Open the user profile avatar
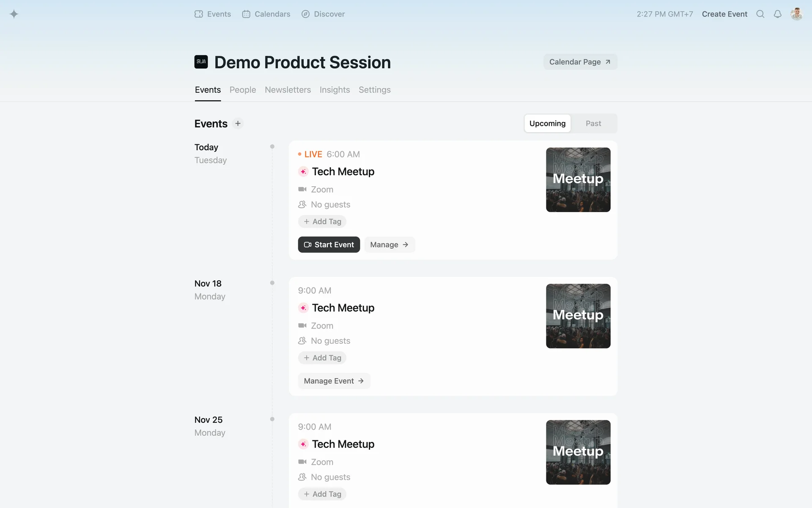Screen dimensions: 812x508 [x=796, y=14]
